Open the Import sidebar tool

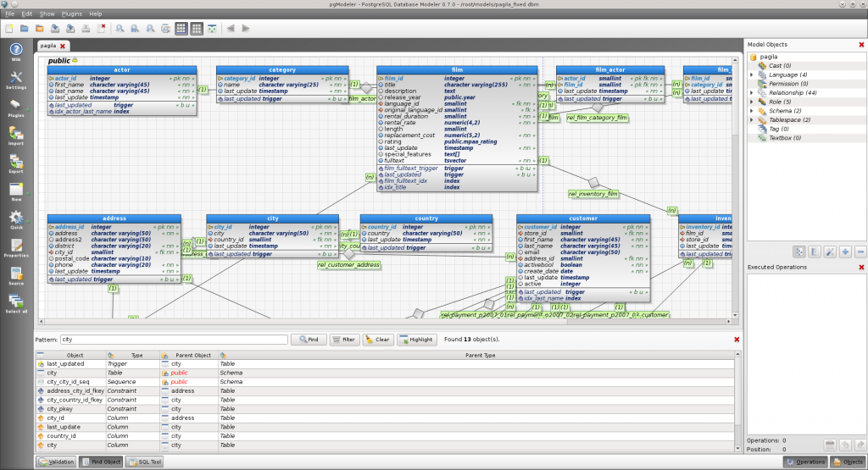[x=16, y=135]
